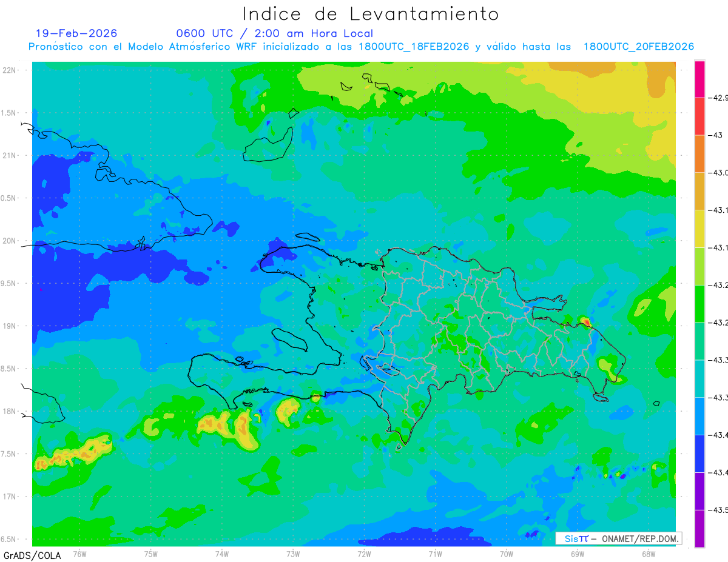Click the '68W' longitude label

pyautogui.click(x=649, y=554)
